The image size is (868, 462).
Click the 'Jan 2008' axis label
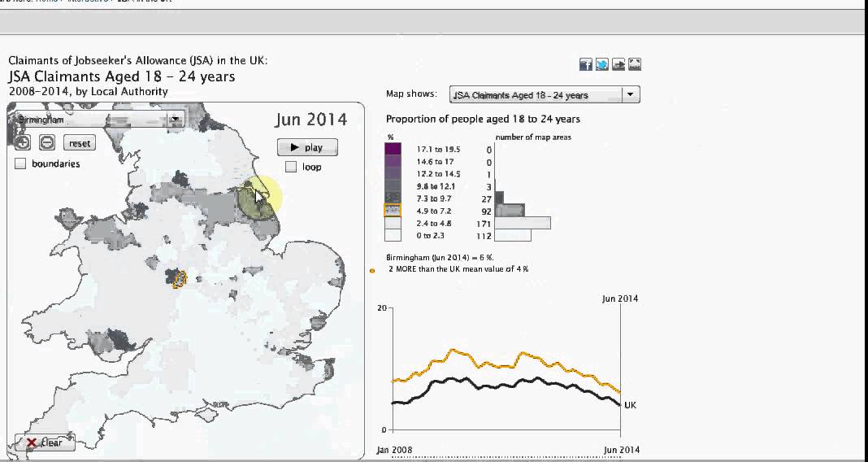pos(395,450)
